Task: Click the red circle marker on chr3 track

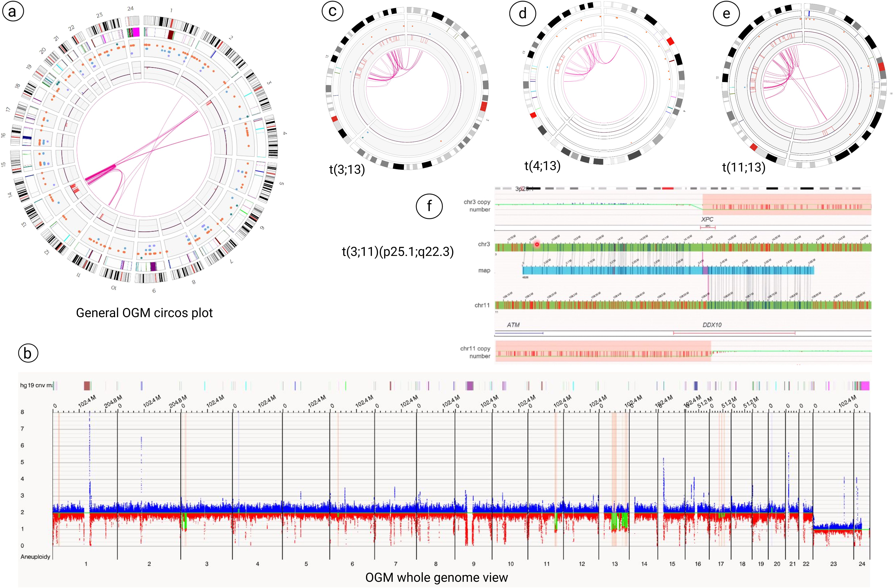Action: point(537,244)
